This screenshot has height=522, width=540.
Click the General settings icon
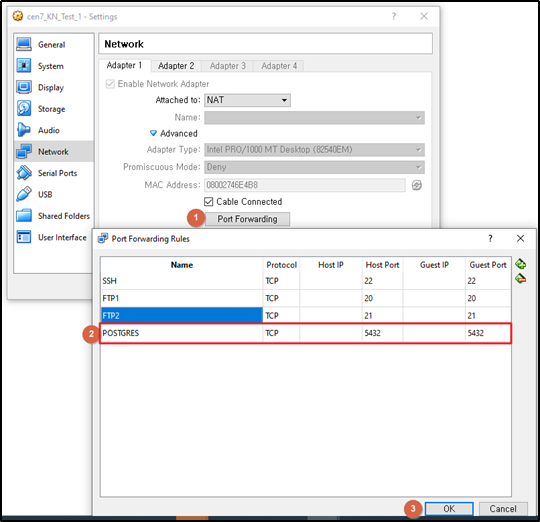pos(24,44)
